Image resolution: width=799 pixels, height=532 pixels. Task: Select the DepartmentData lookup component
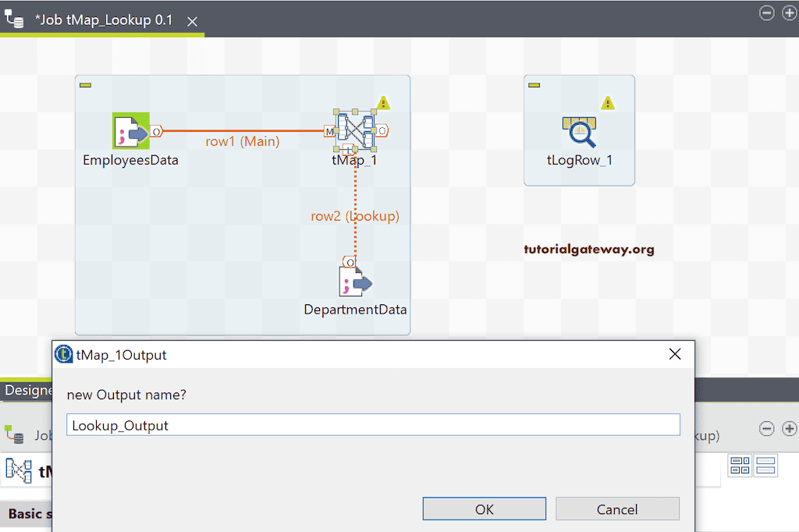(355, 281)
